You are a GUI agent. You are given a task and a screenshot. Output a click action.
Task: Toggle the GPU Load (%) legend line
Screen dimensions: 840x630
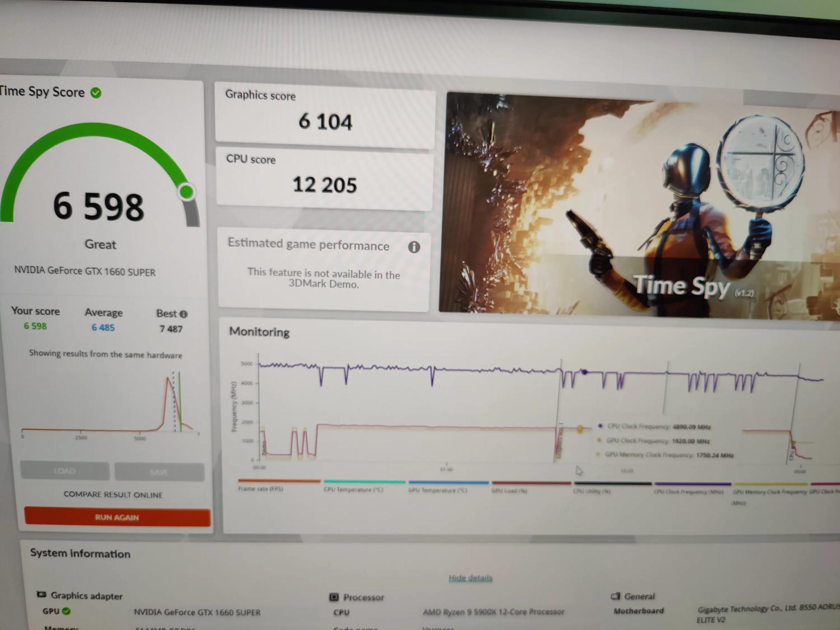point(531,483)
